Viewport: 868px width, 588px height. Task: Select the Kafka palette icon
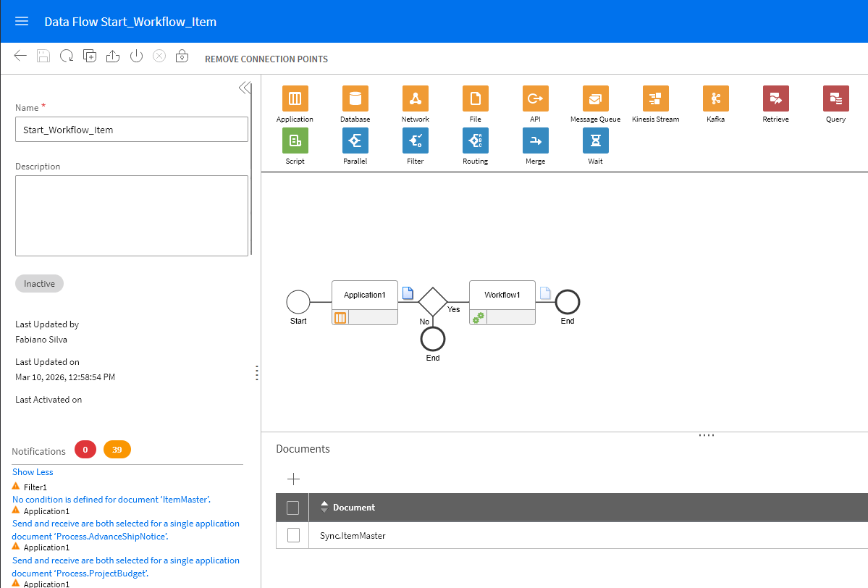[716, 98]
